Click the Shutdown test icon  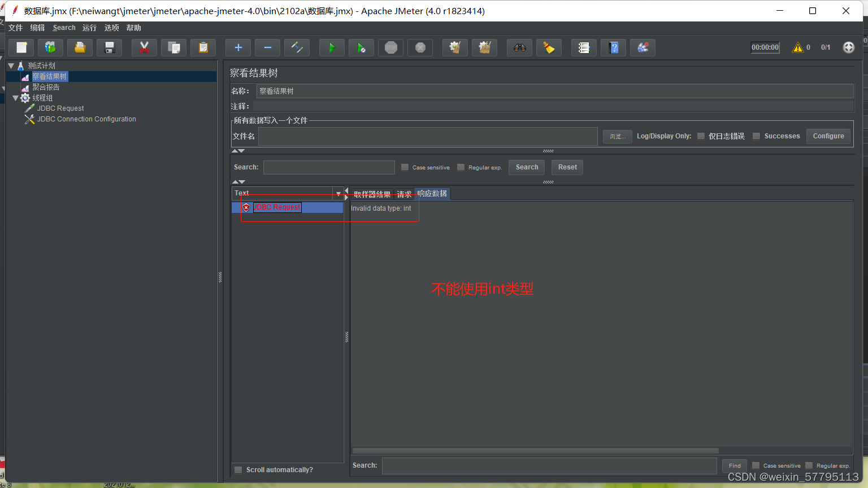pyautogui.click(x=420, y=47)
